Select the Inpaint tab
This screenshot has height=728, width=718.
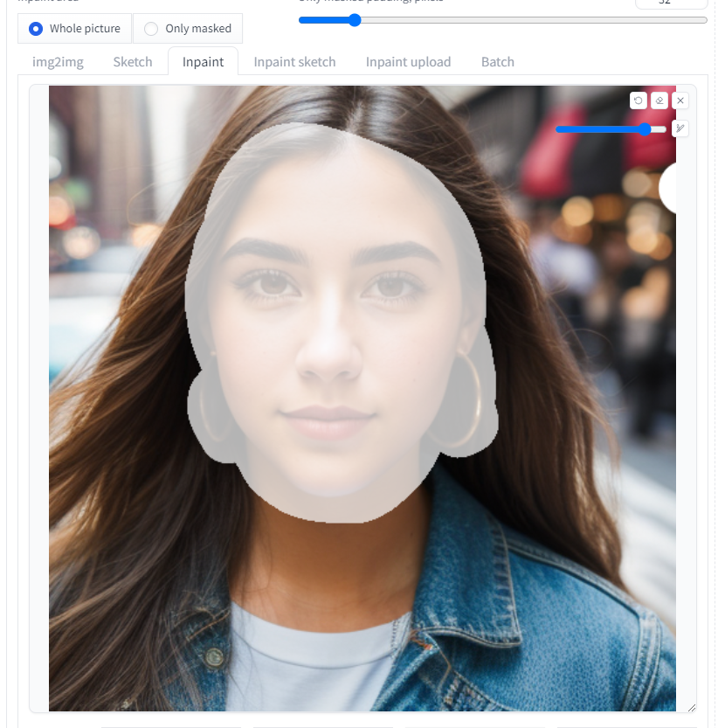coord(204,62)
